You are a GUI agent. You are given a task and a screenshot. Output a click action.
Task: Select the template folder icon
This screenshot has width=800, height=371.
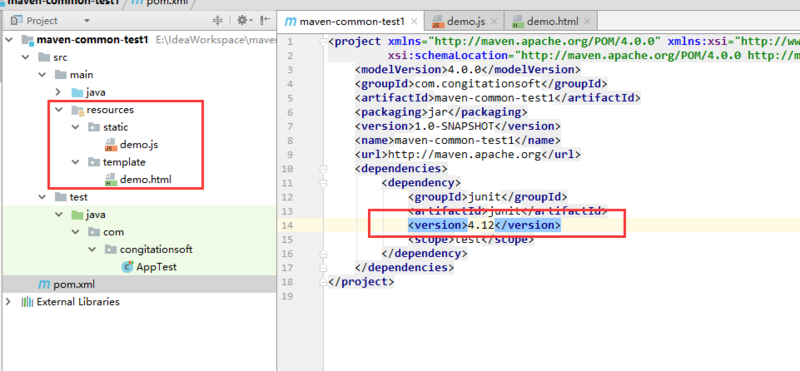point(94,162)
